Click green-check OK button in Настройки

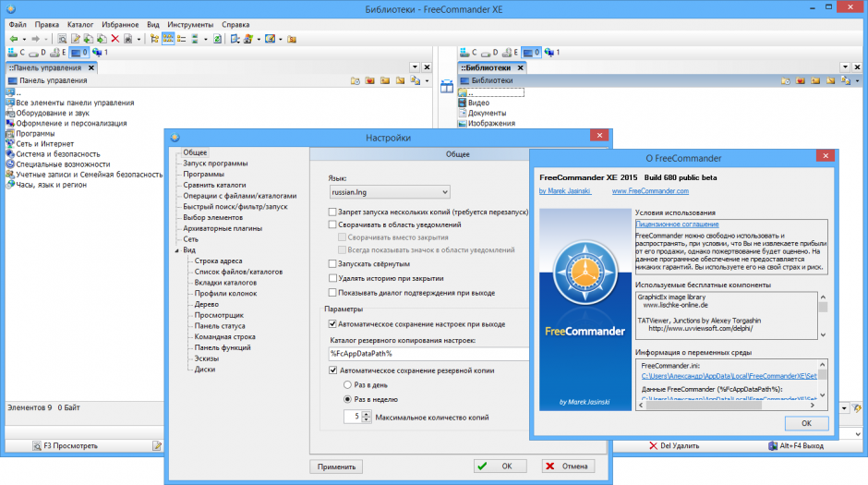(x=500, y=467)
